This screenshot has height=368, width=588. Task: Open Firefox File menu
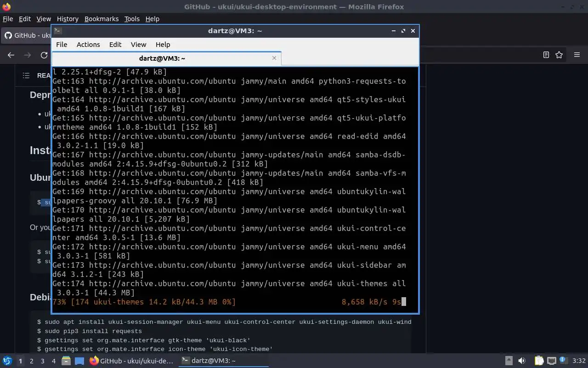tap(8, 19)
